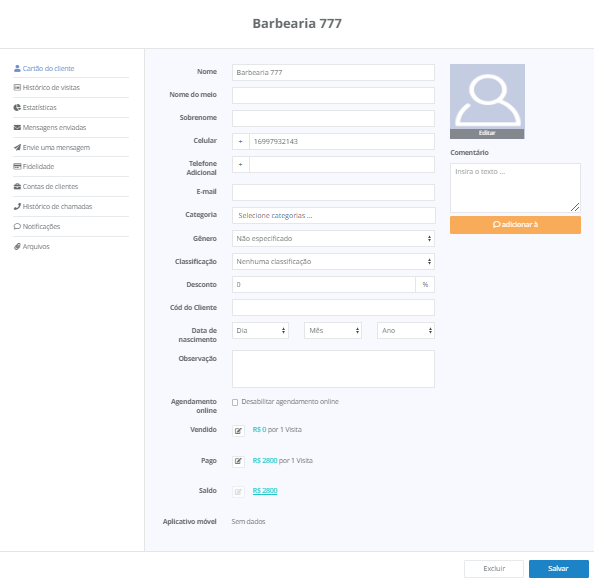Click the Estatísticas pie chart icon
The height and width of the screenshot is (584, 594).
click(17, 108)
